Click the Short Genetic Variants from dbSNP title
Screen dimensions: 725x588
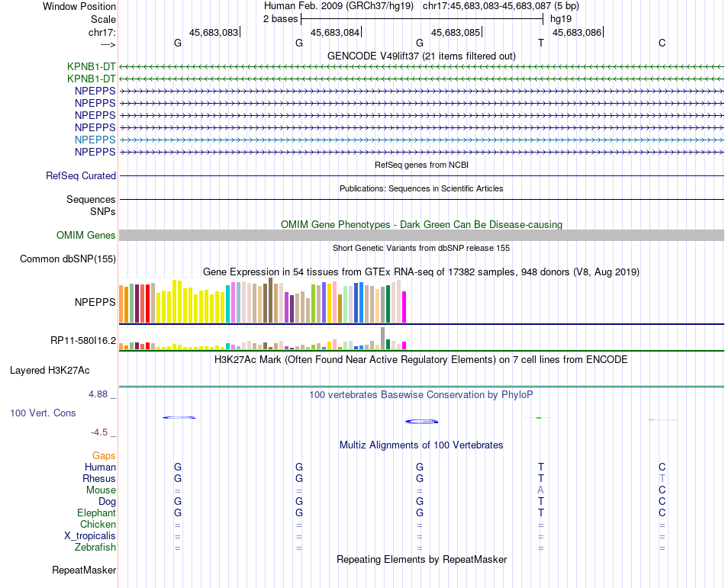[x=421, y=248]
